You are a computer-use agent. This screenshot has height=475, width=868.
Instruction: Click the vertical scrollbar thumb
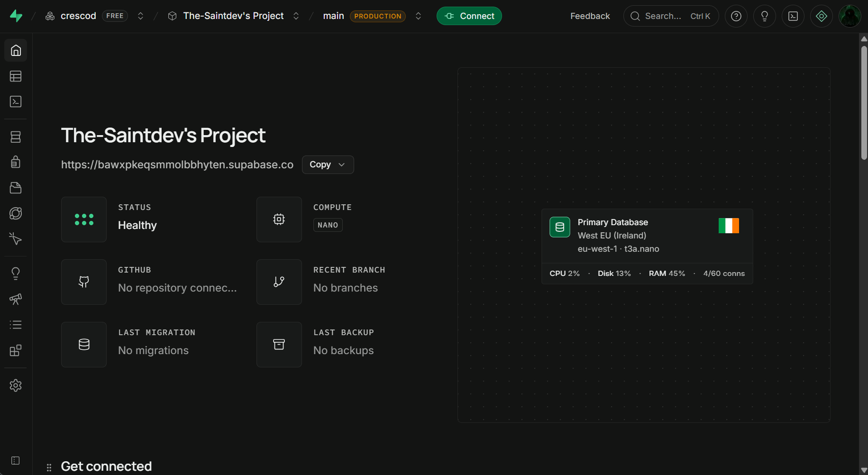864,102
